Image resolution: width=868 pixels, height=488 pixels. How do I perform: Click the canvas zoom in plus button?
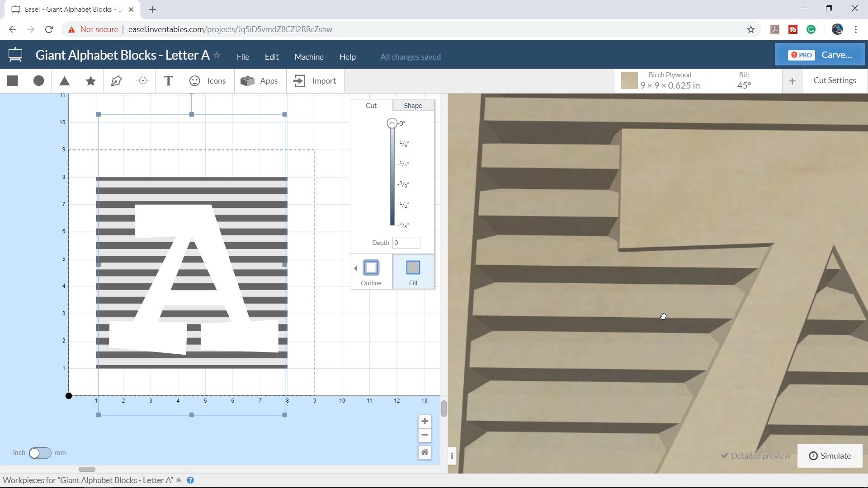(425, 422)
